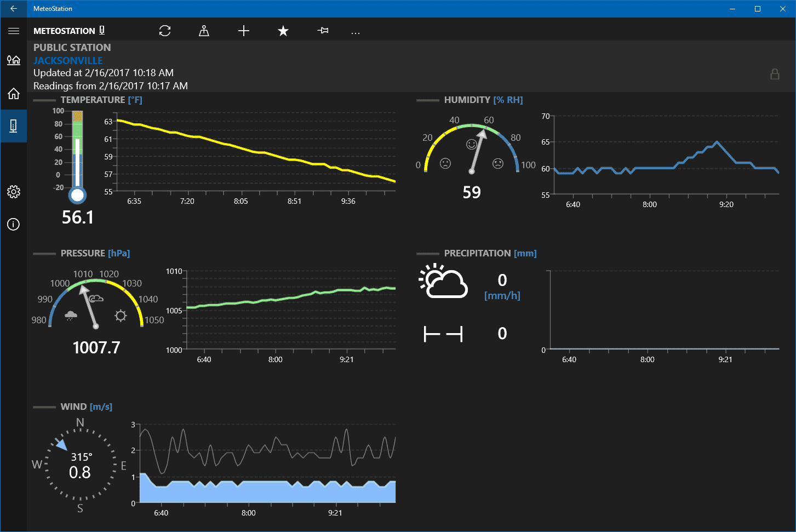
Task: Add a new weather station
Action: click(x=243, y=31)
